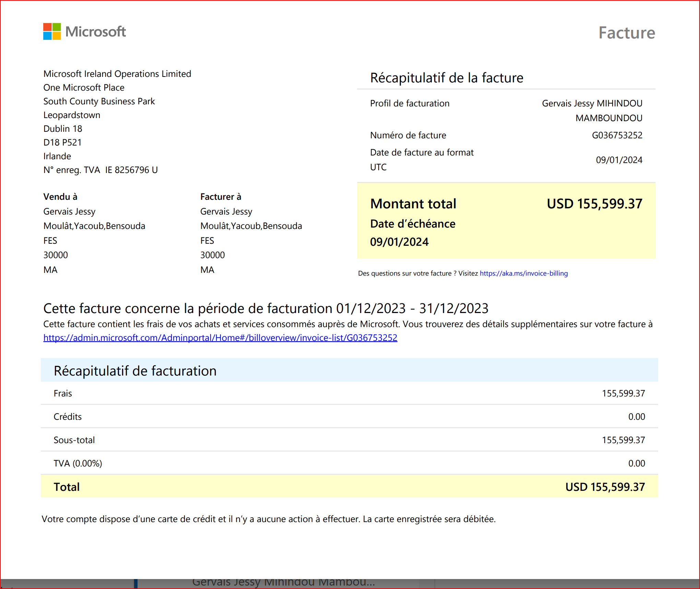Select 'Gervais Jessy' under Facturer à
700x589 pixels.
pos(226,211)
